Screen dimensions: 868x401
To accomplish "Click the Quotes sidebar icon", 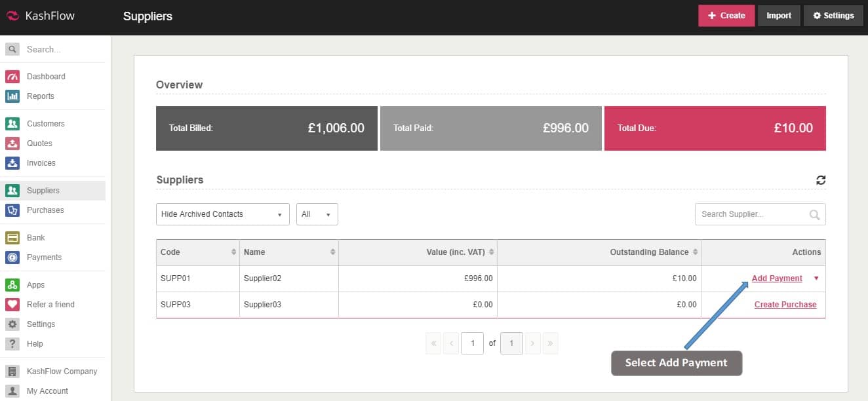I will (x=12, y=143).
